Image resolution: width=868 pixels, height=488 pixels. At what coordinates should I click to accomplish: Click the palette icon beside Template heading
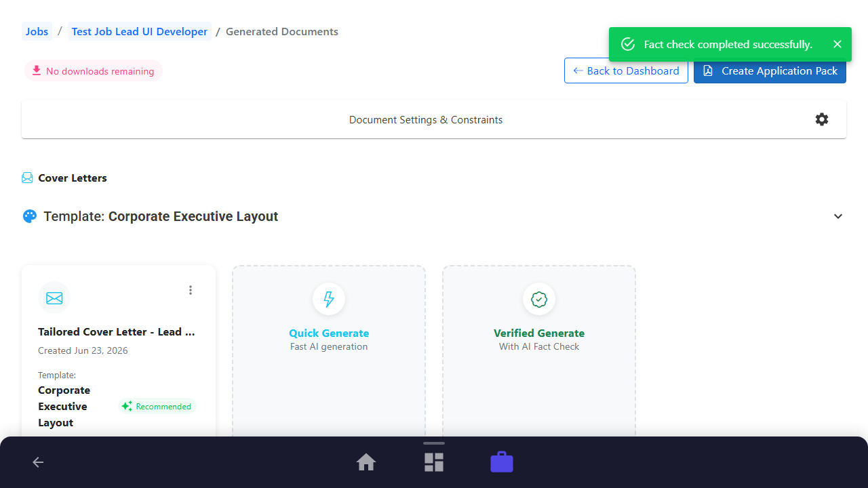point(29,216)
